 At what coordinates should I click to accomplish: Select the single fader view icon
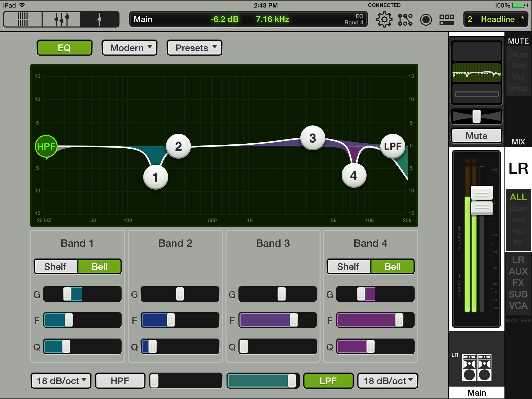click(99, 19)
